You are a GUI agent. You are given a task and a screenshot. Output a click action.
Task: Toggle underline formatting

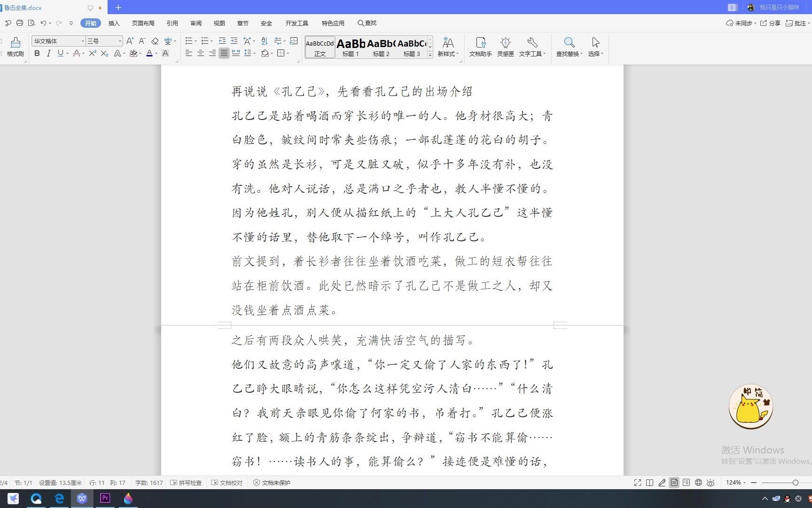[60, 53]
